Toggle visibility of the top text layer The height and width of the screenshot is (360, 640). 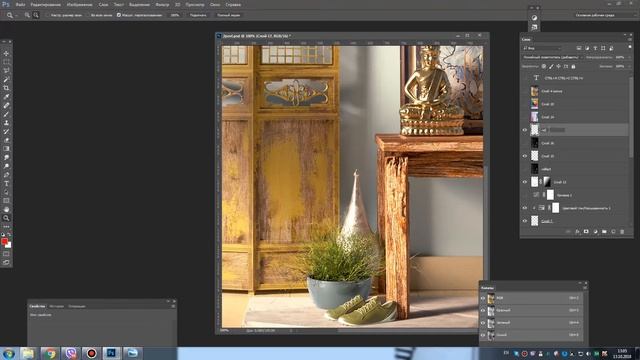coord(525,78)
